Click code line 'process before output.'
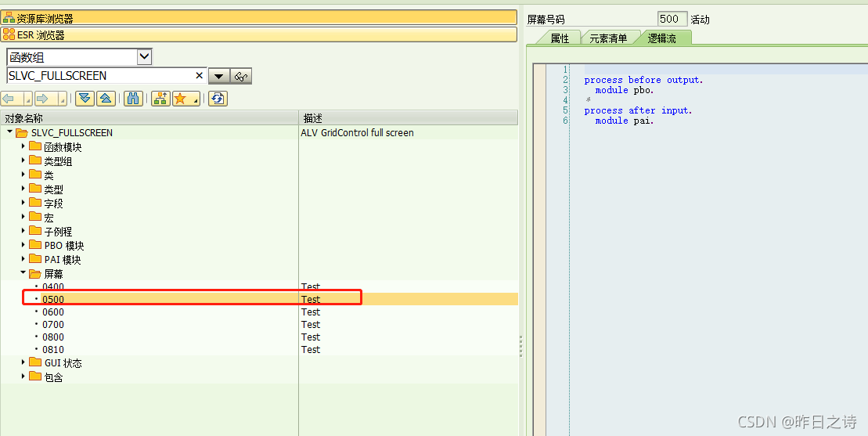 point(644,80)
